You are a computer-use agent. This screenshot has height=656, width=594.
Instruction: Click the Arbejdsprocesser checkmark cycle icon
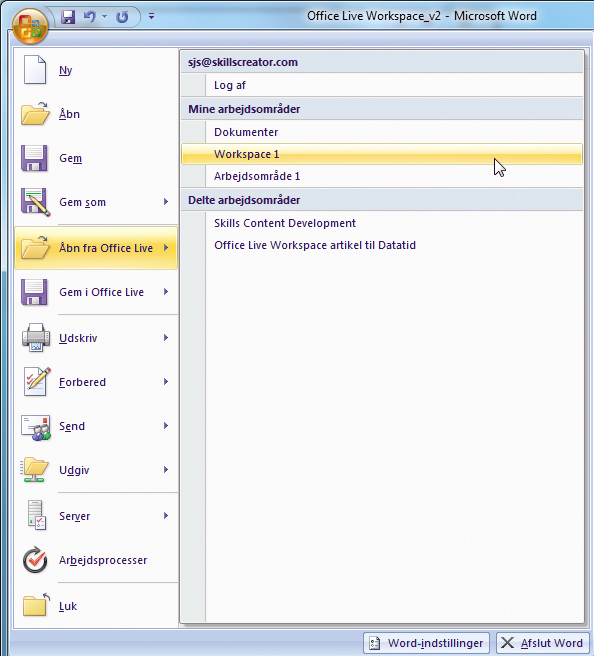tap(35, 559)
